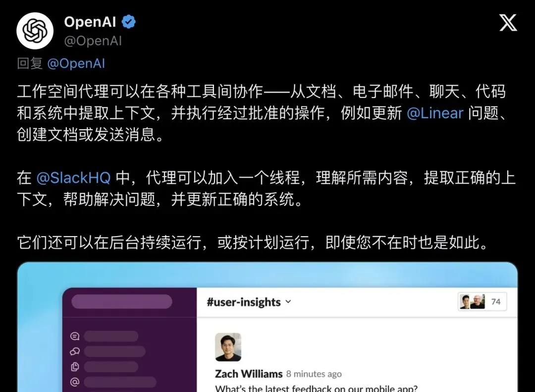The width and height of the screenshot is (535, 392).
Task: Expand the #user-insights channel chevron
Action: pos(288,301)
